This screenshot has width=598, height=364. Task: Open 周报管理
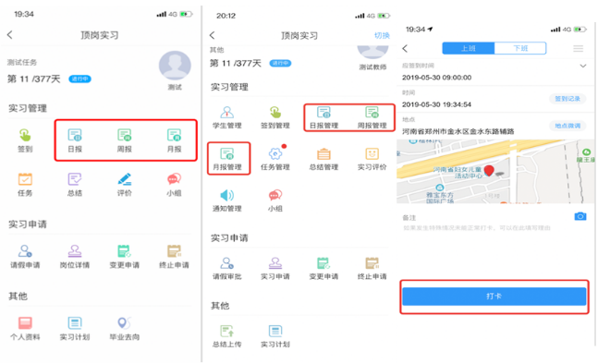tap(372, 117)
